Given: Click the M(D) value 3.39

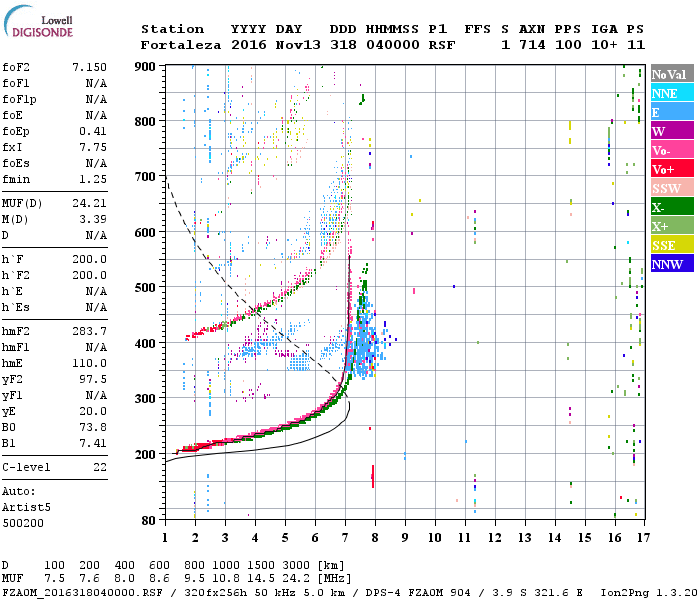Looking at the screenshot, I should click(x=93, y=219).
